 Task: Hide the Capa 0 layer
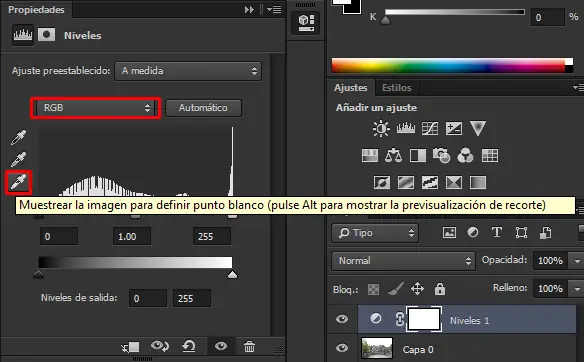[342, 348]
